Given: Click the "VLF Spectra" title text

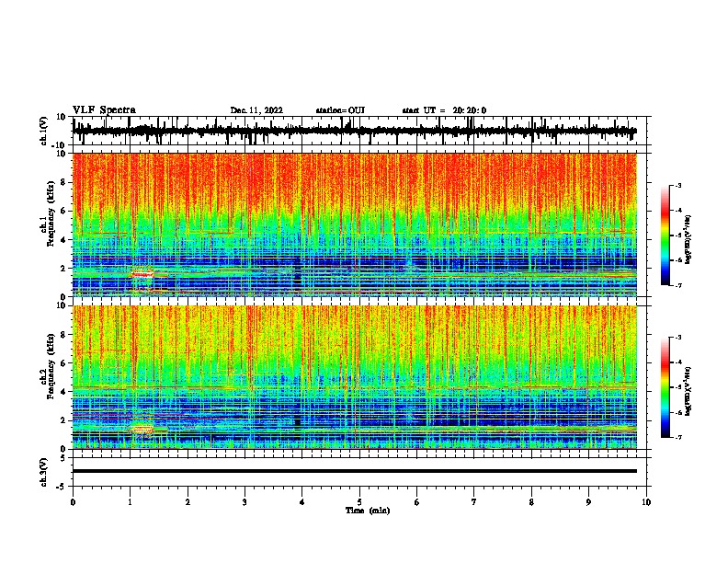Looking at the screenshot, I should (104, 110).
